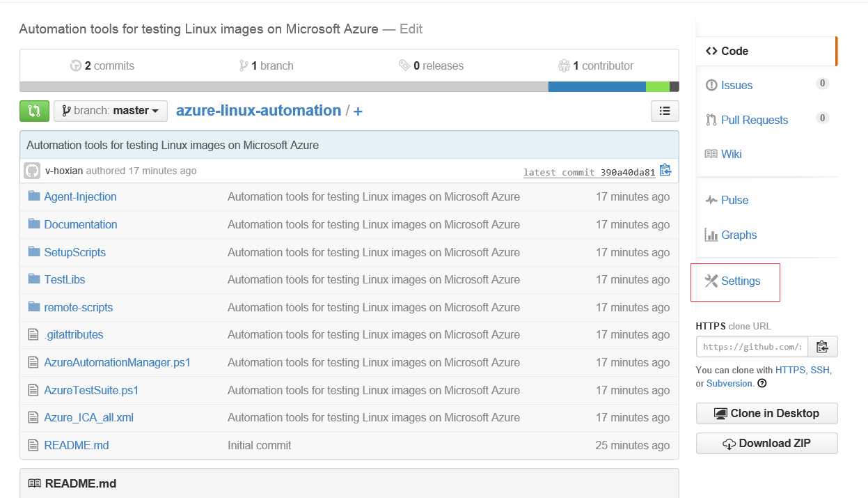Click "25 minutes ago" timestamp for README.md
The image size is (868, 498).
pyautogui.click(x=633, y=445)
